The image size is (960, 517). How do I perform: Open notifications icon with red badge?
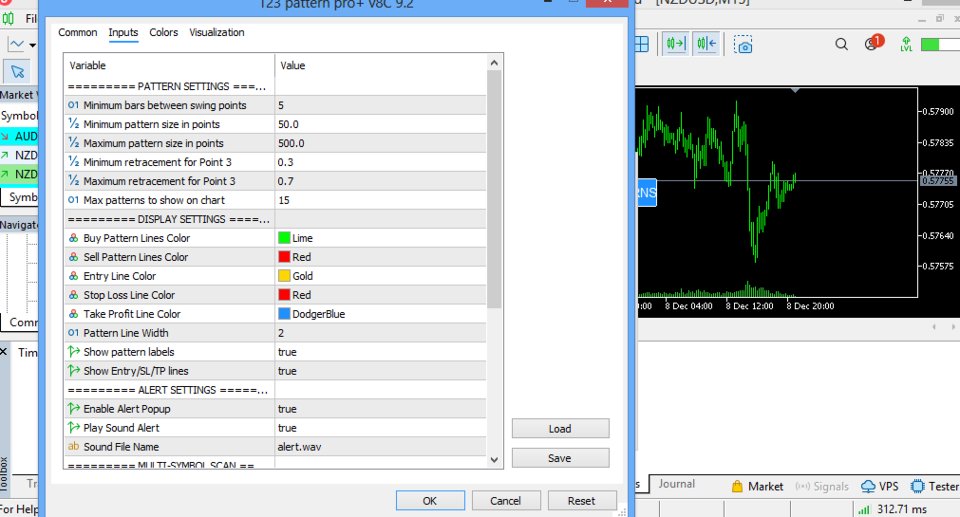(x=873, y=43)
